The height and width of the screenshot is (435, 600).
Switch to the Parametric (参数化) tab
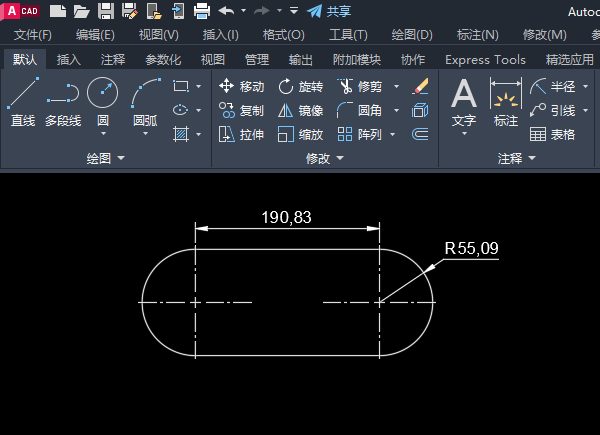[163, 60]
